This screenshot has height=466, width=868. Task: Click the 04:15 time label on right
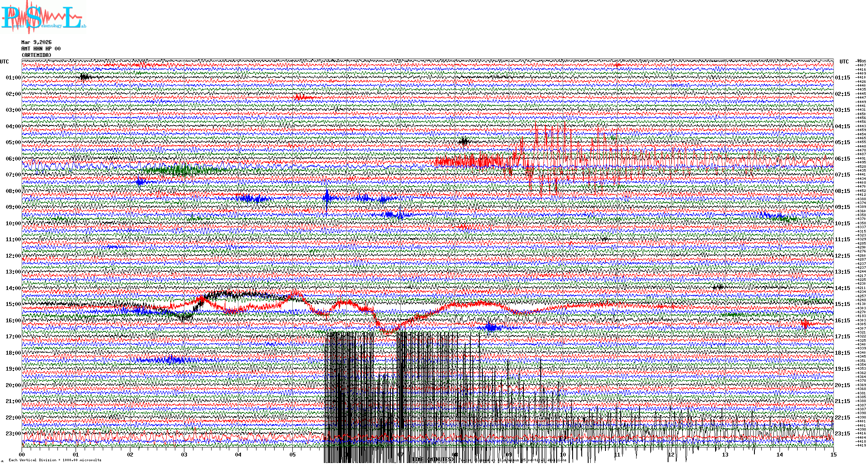pos(842,126)
